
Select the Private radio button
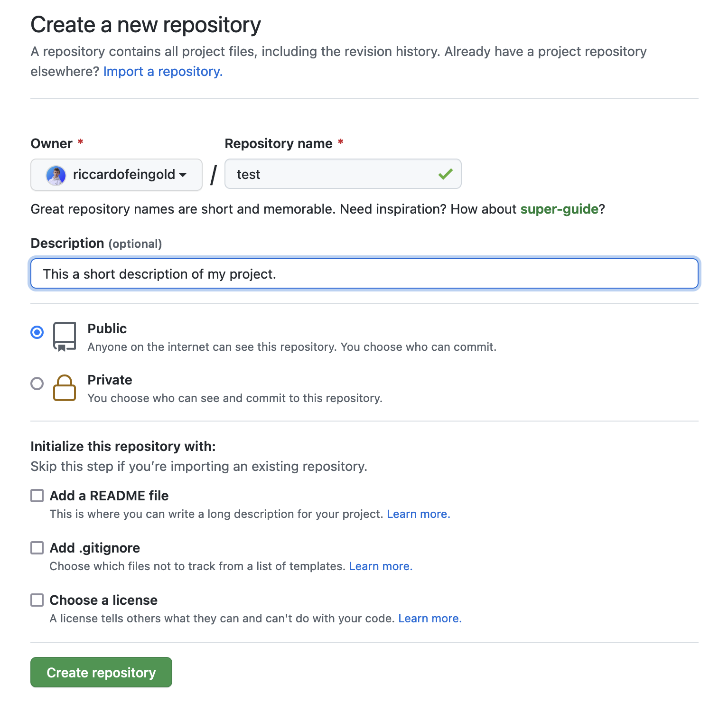(37, 383)
